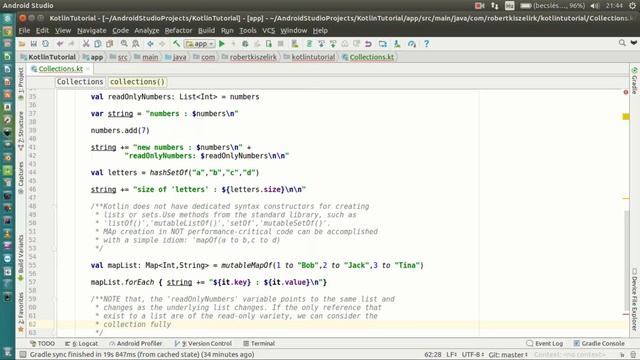Click the Copy toolbar icon
The width and height of the screenshot is (640, 360).
[98, 44]
